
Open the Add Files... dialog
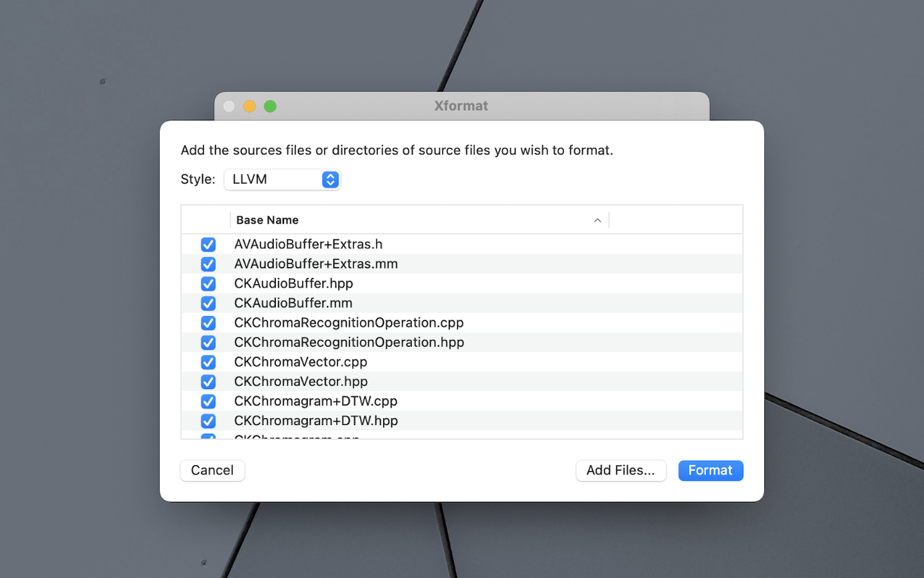621,471
